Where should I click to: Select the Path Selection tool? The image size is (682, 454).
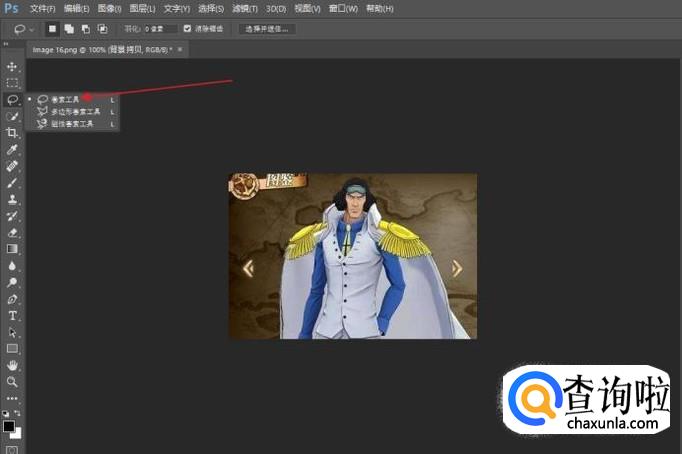[12, 332]
